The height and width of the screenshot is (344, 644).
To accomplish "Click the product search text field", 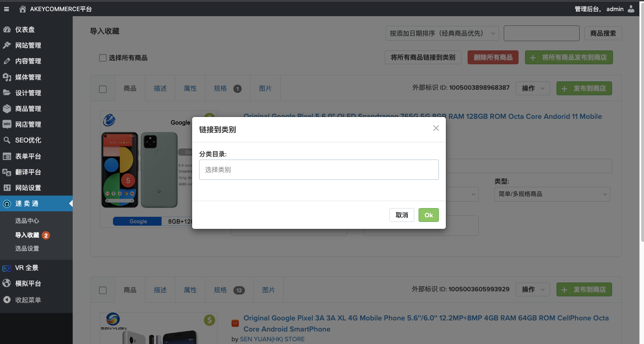I will [542, 33].
